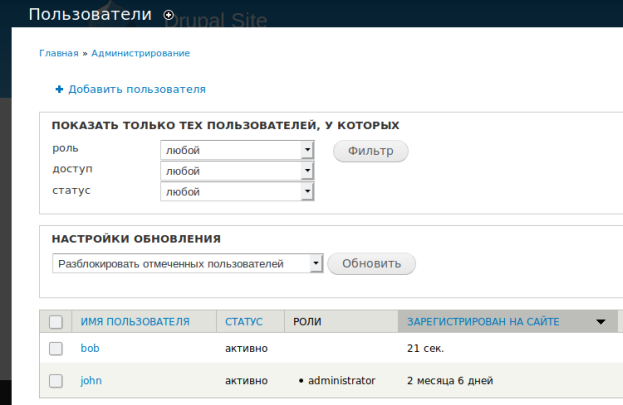
Task: Open the роль filter dropdown
Action: [x=237, y=150]
